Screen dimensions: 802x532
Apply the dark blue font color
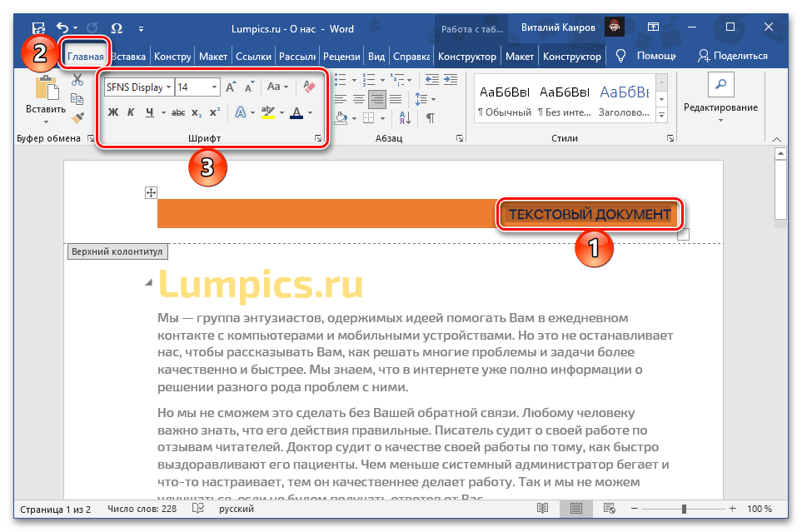(x=296, y=112)
